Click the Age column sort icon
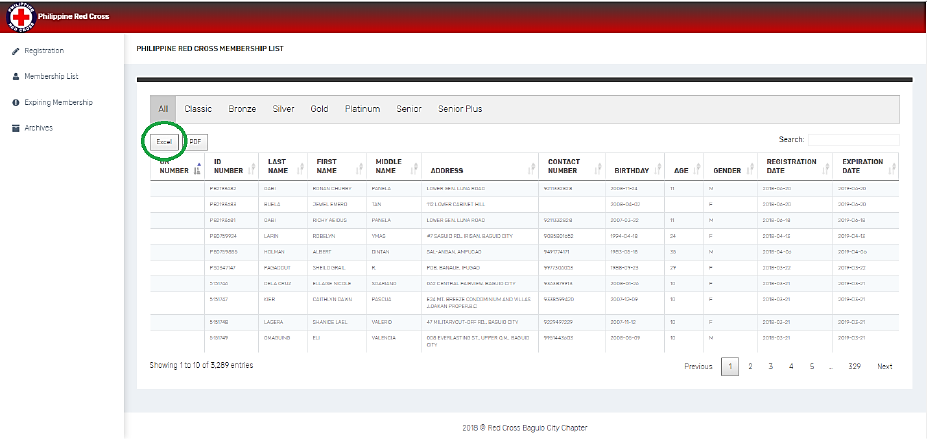This screenshot has height=439, width=937. coord(697,170)
